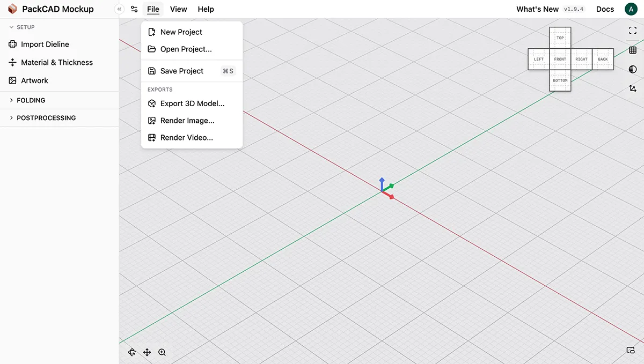Click the Render Video film icon

(152, 138)
